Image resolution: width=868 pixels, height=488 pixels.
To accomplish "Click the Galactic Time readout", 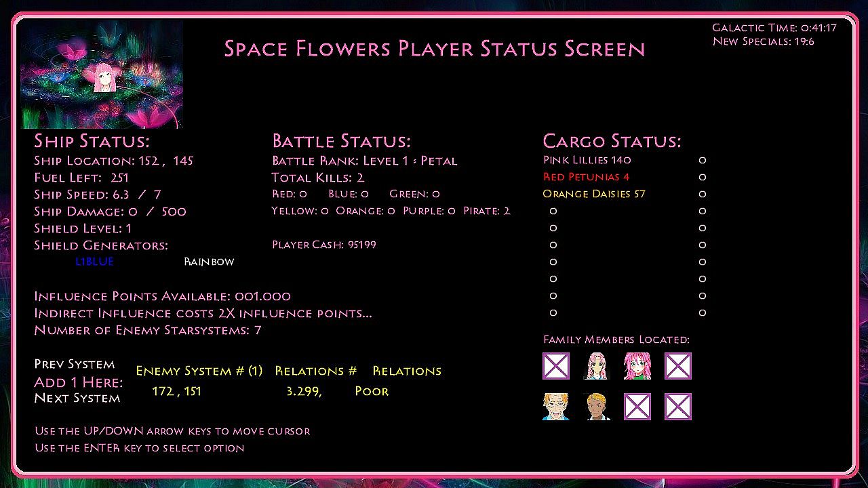I will pos(774,28).
